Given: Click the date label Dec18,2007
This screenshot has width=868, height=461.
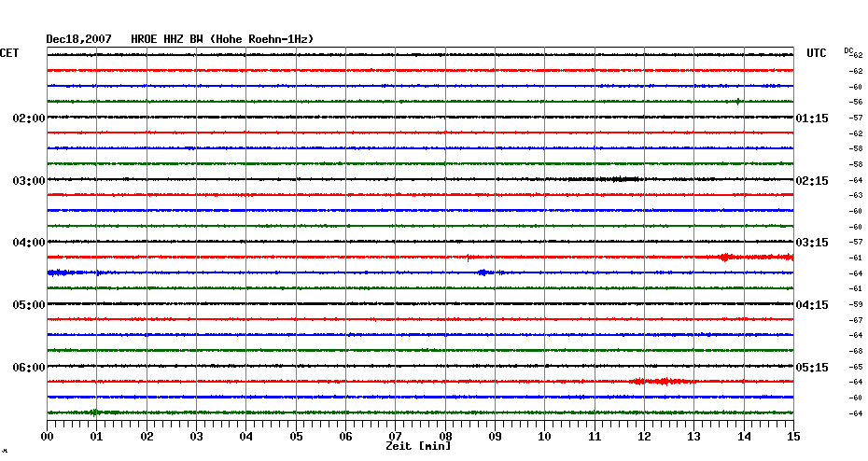Looking at the screenshot, I should tap(78, 39).
